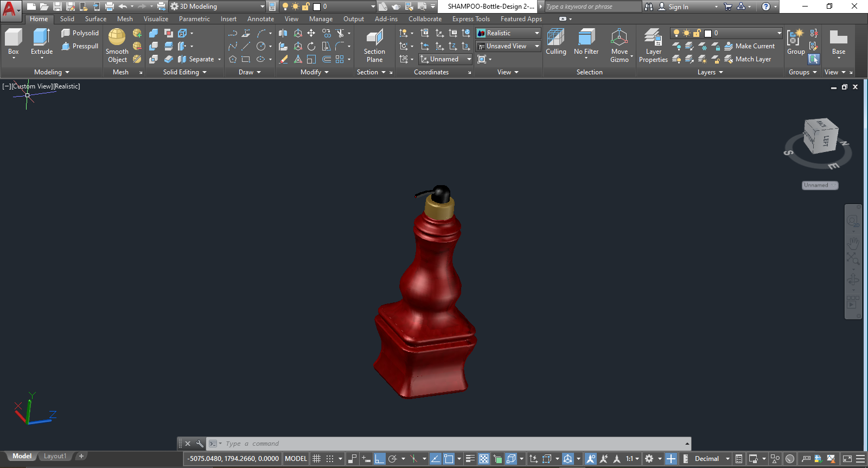Screen dimensions: 868x468
Task: Click the Section Plane tool
Action: [x=374, y=46]
